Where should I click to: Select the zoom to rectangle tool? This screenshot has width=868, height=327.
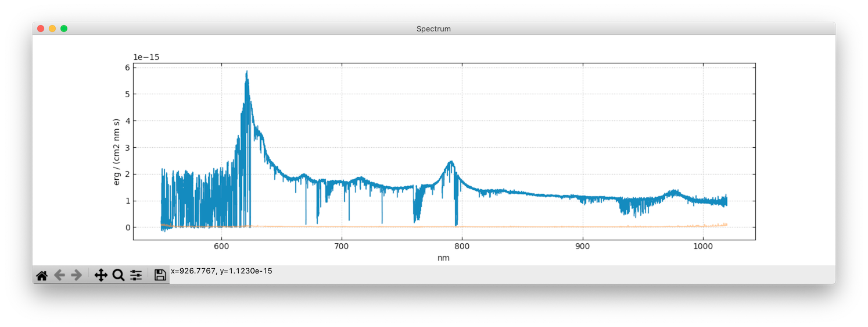(x=119, y=275)
